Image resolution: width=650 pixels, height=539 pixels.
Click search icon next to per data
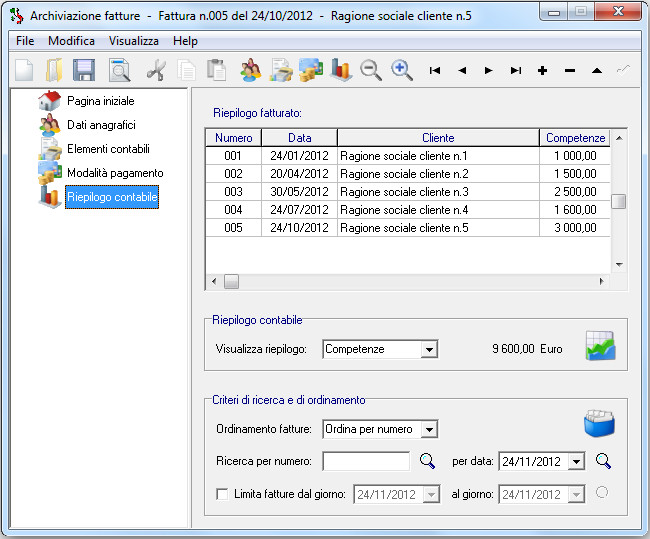click(x=603, y=461)
